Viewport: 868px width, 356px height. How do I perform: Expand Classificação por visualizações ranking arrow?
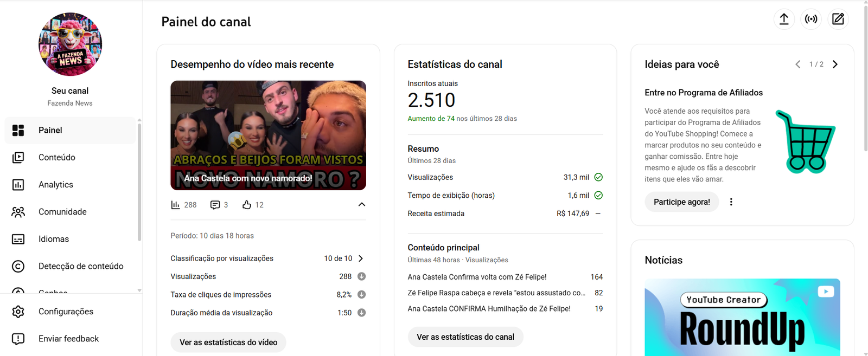[361, 258]
